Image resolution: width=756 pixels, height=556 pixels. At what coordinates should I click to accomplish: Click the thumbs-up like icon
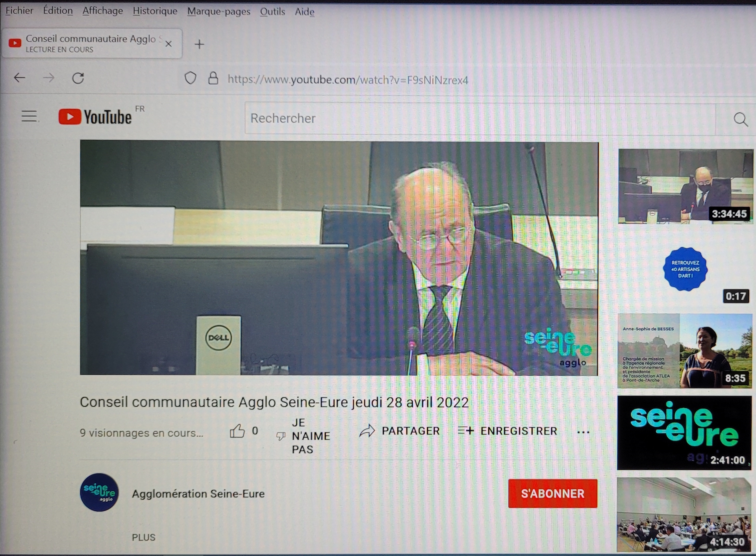(x=237, y=431)
